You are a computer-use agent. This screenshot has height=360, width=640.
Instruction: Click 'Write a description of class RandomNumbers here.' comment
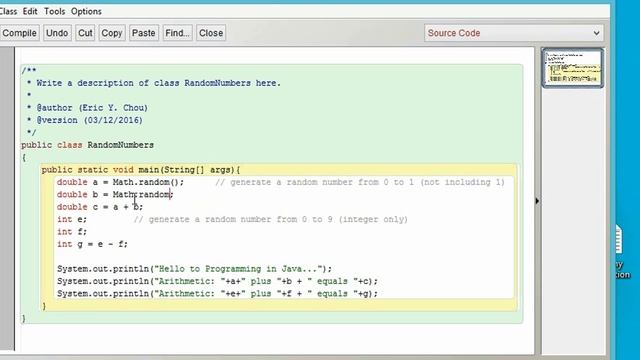pos(158,83)
